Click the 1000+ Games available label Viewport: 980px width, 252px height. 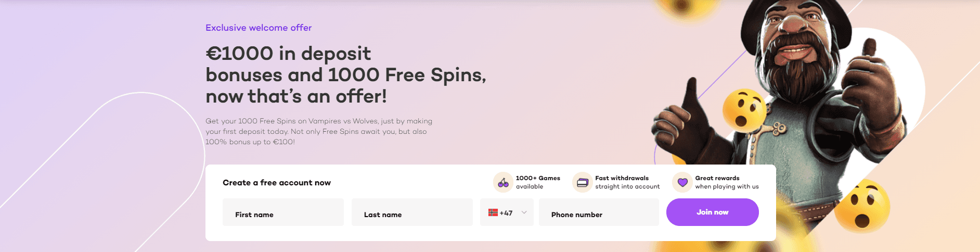click(538, 182)
